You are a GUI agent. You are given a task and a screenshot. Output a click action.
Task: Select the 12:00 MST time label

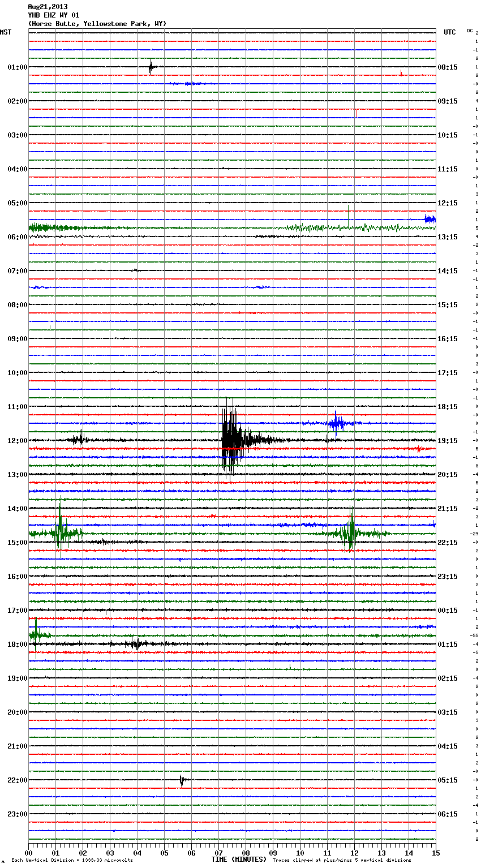(18, 441)
